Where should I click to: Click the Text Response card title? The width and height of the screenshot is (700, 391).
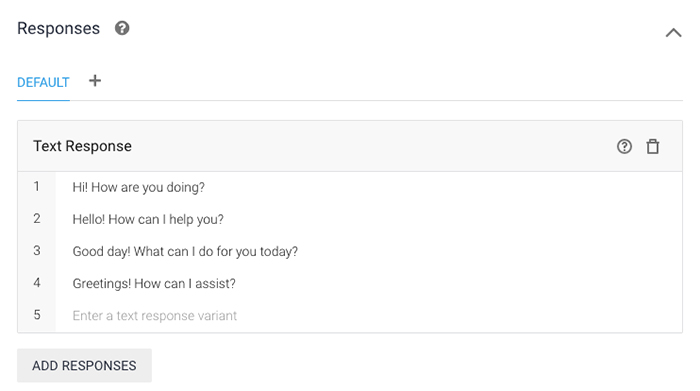pos(82,146)
